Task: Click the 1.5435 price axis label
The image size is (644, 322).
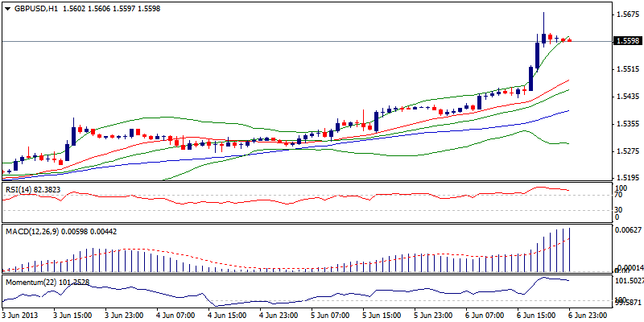Action: click(x=626, y=97)
